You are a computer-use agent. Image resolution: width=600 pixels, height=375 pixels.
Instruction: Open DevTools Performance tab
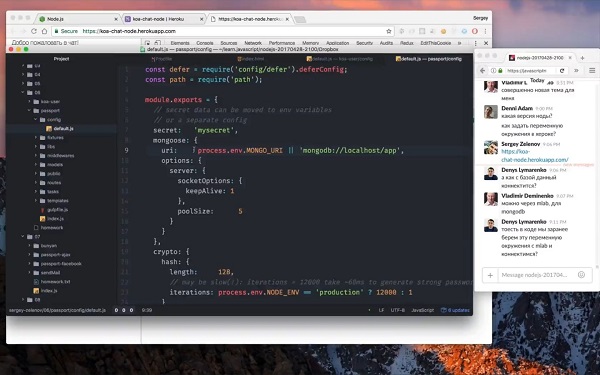click(282, 43)
